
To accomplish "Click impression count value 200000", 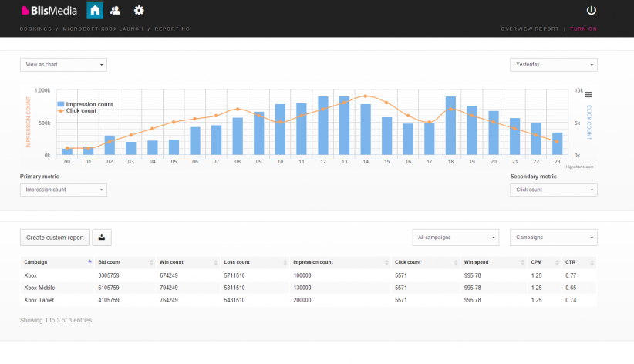I will click(x=302, y=301).
